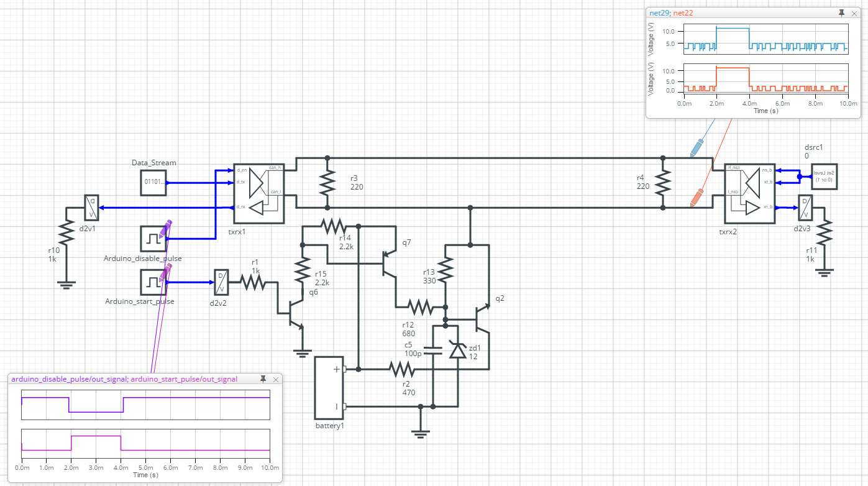Close the arduino pulse signal waveform window
This screenshot has height=486, width=868.
(x=276, y=379)
